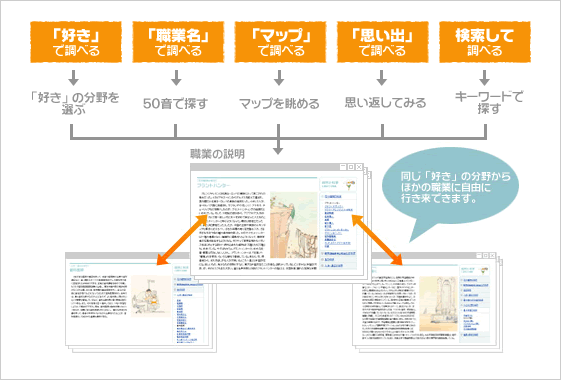Click the rocket illustration in right window
The width and height of the screenshot is (561, 380).
438,304
